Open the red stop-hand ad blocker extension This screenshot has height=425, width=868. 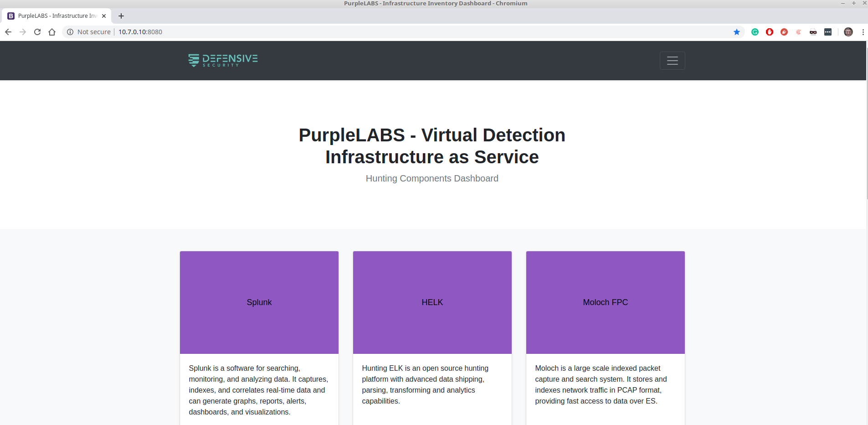click(x=770, y=32)
